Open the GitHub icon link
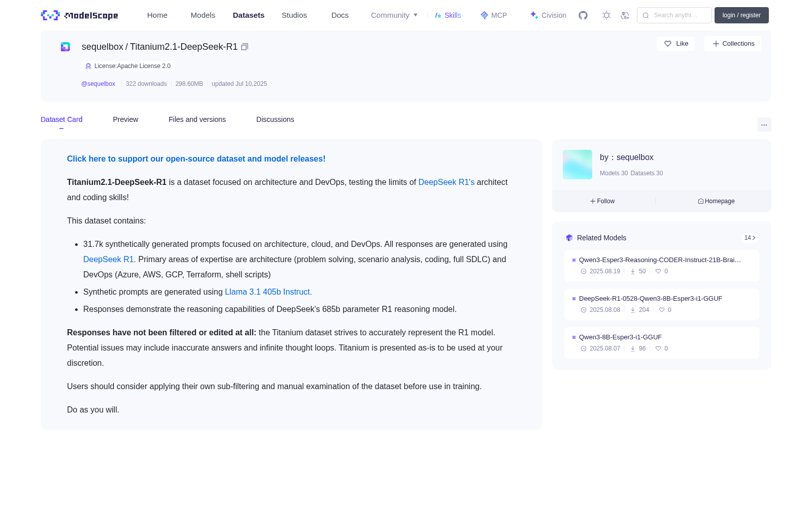The image size is (812, 508). pyautogui.click(x=583, y=15)
